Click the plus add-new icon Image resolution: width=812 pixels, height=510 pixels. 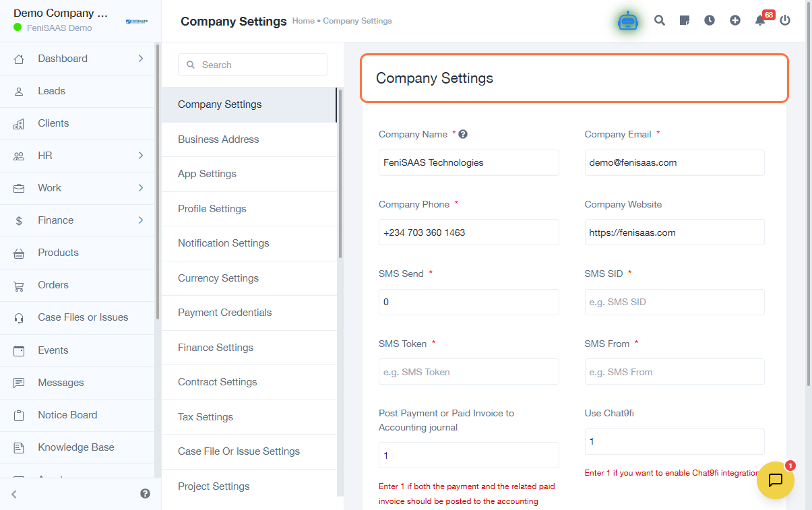(x=735, y=21)
